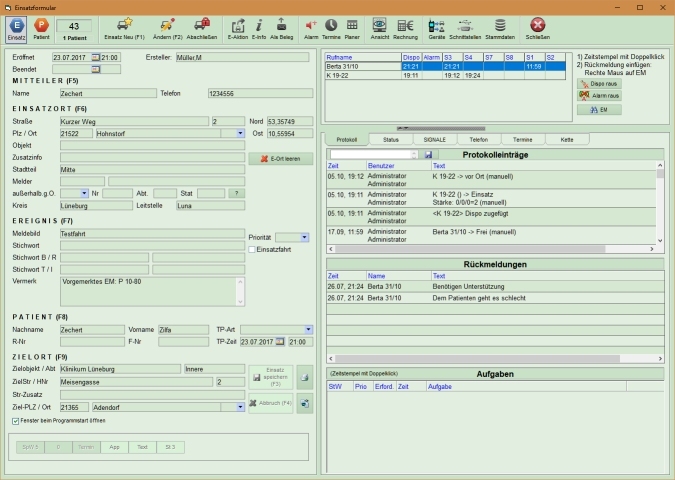Open Stammdaten database icon

(x=500, y=24)
